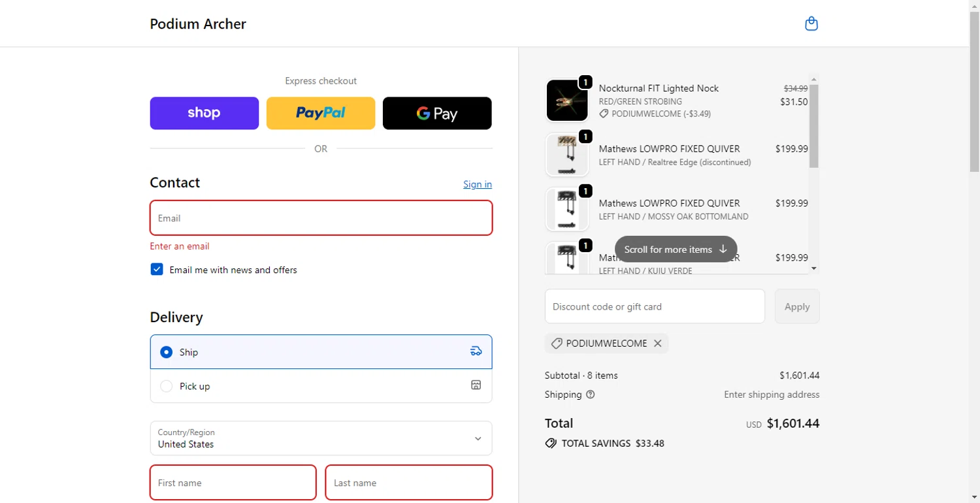This screenshot has width=980, height=503.
Task: Click the struck-through $34.99 price
Action: (x=796, y=88)
